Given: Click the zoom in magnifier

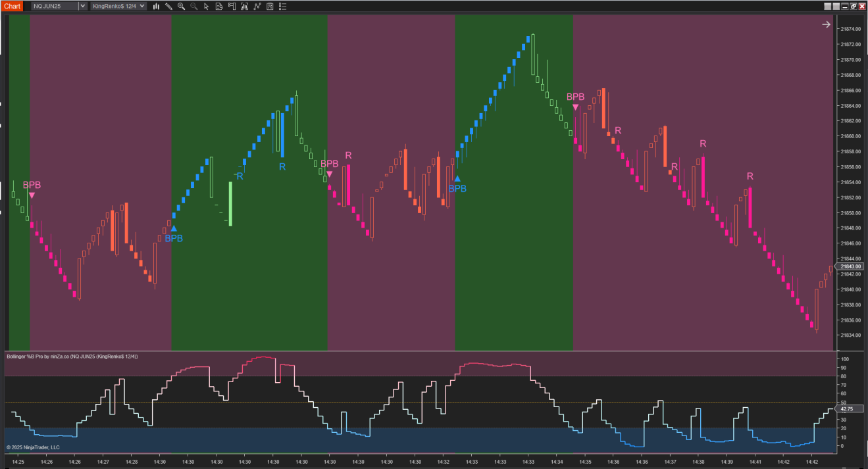Looking at the screenshot, I should (181, 6).
